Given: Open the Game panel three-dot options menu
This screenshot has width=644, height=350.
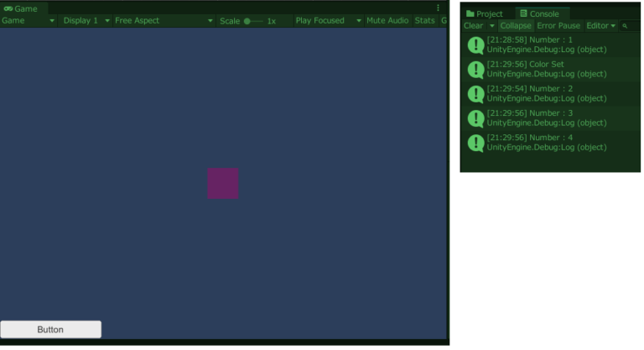Looking at the screenshot, I should pos(437,8).
